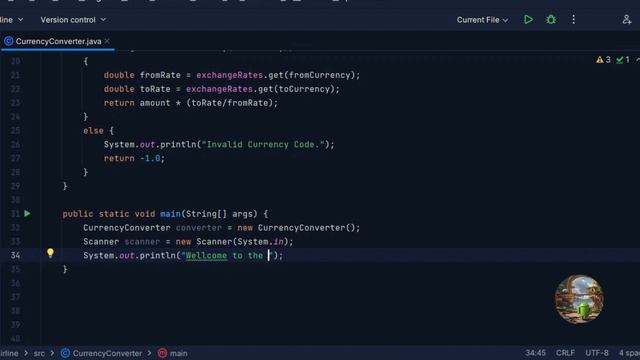640x360 pixels.
Task: Click the 'main' method name on line 31
Action: (x=170, y=214)
